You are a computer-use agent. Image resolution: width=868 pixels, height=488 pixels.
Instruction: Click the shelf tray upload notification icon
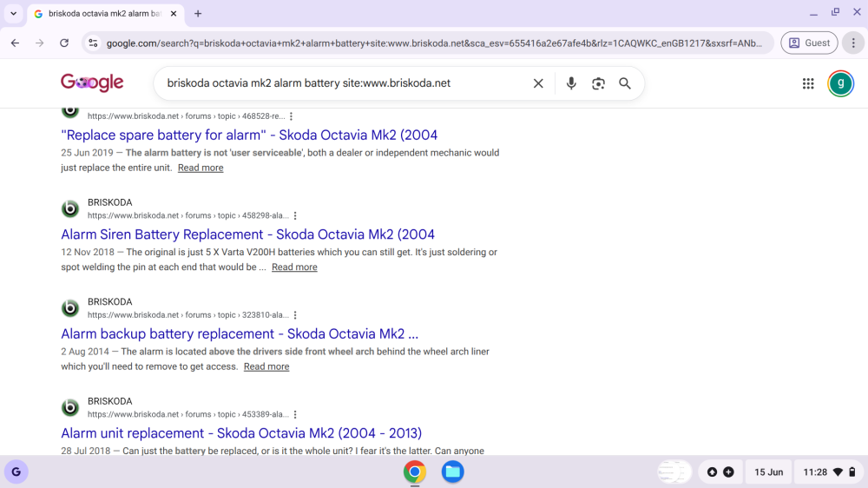point(712,472)
